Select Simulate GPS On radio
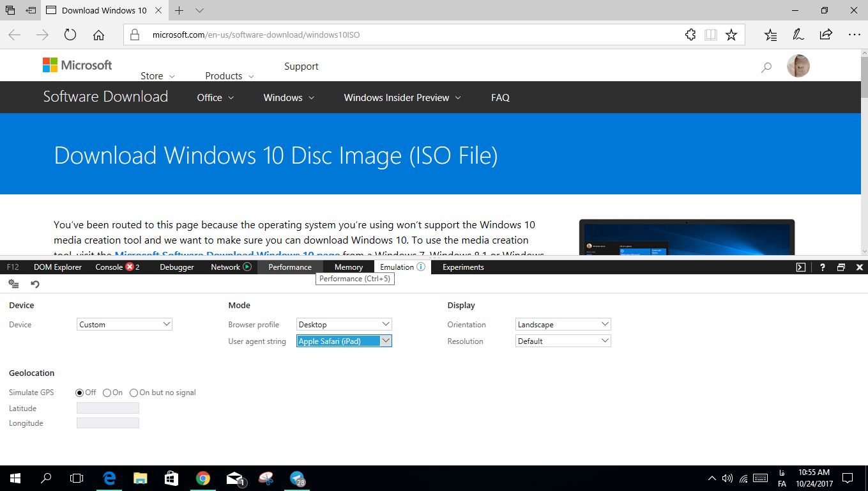 tap(107, 393)
